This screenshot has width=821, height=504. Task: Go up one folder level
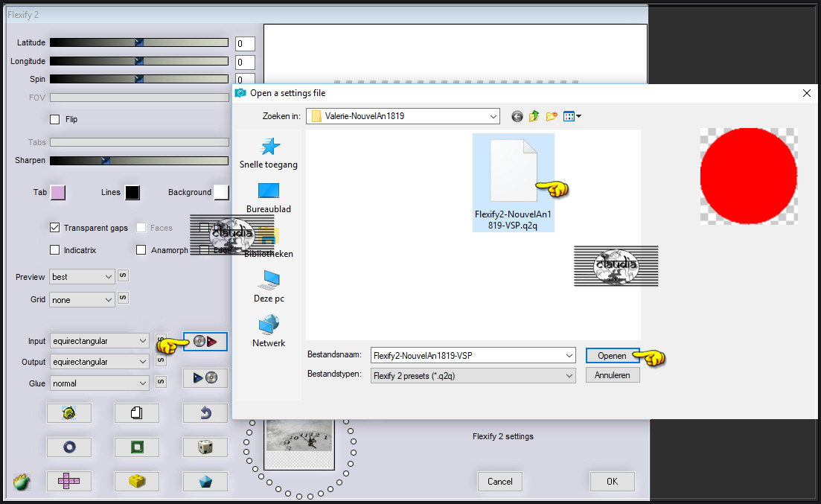click(x=534, y=116)
